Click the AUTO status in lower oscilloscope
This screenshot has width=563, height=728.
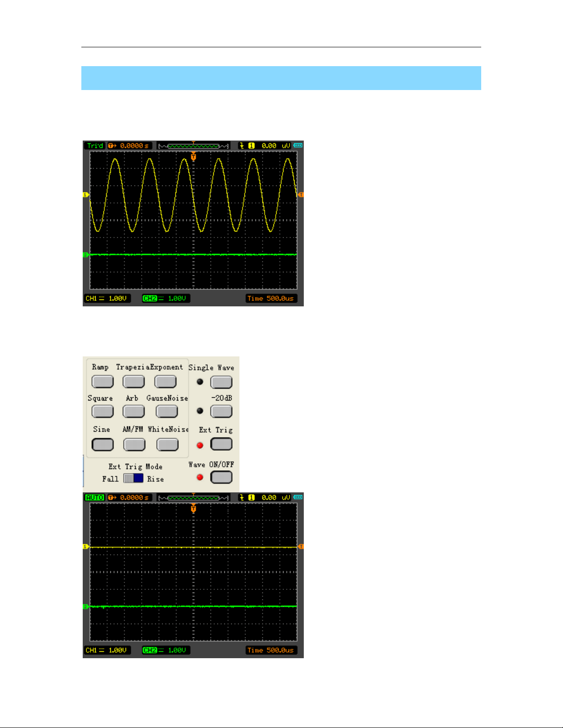point(95,497)
